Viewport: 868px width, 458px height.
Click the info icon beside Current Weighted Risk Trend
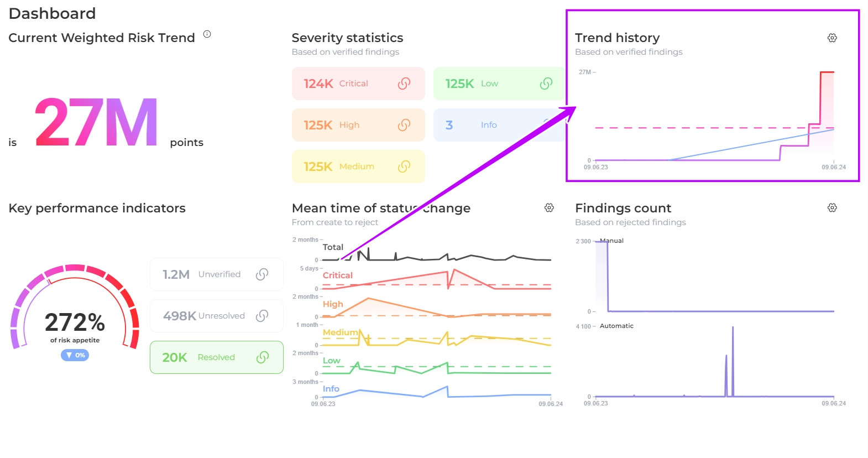point(207,34)
